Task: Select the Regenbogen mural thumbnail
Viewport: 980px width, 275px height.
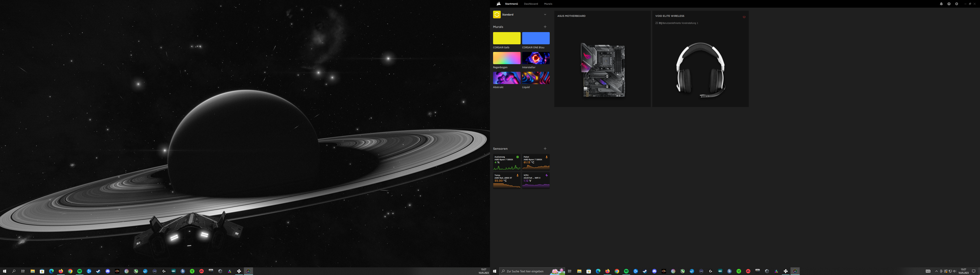Action: click(x=506, y=58)
